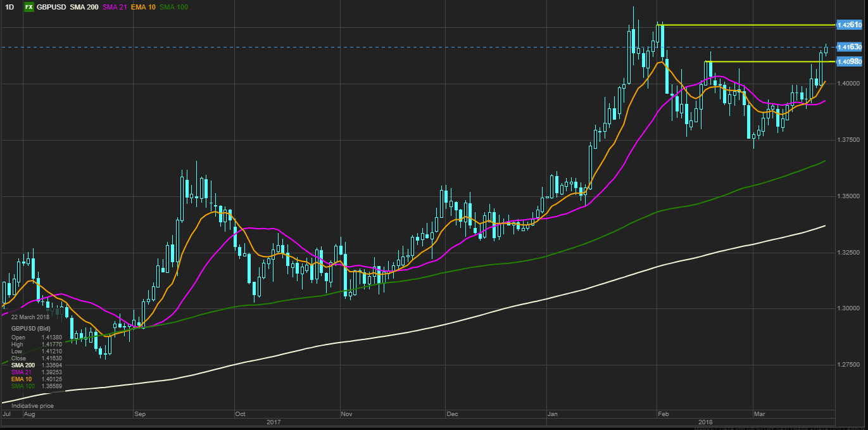This screenshot has width=868, height=430.
Task: Click the 1.41630 current price tag
Action: click(x=849, y=47)
